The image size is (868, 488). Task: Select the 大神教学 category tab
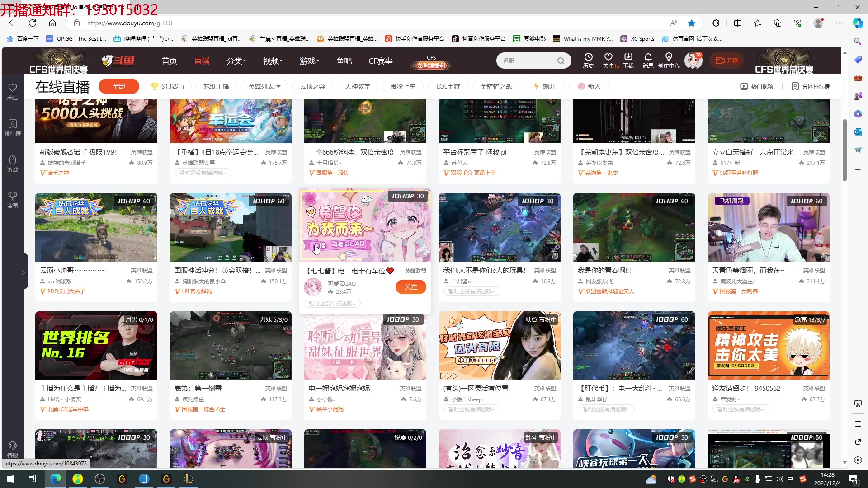click(x=358, y=86)
